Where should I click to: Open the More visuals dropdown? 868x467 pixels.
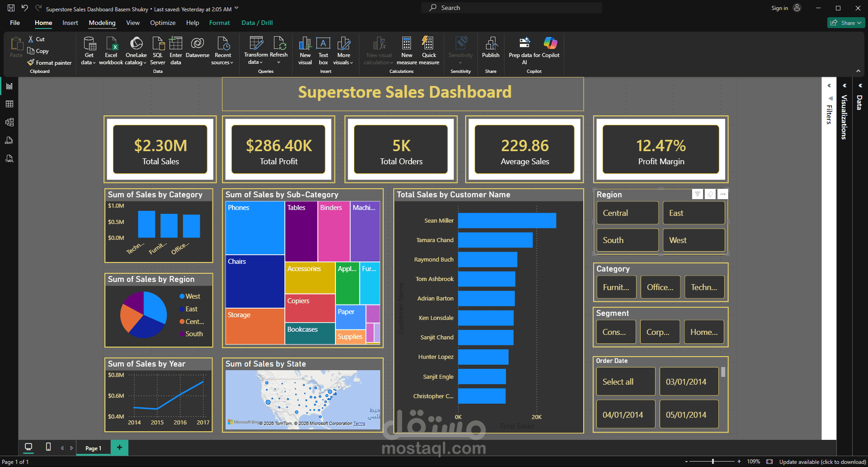pyautogui.click(x=343, y=51)
